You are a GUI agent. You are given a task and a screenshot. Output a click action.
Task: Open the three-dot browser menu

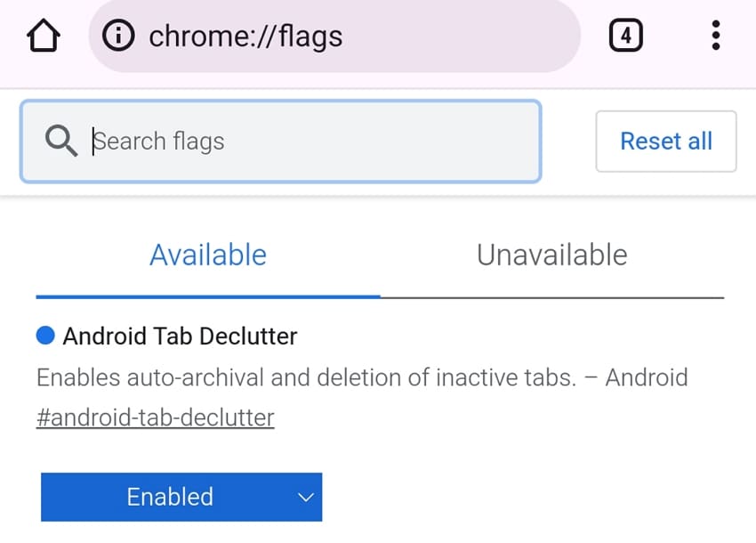[x=715, y=36]
